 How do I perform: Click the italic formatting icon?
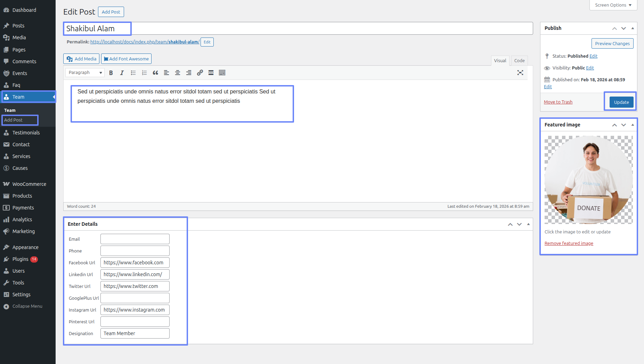(x=122, y=73)
